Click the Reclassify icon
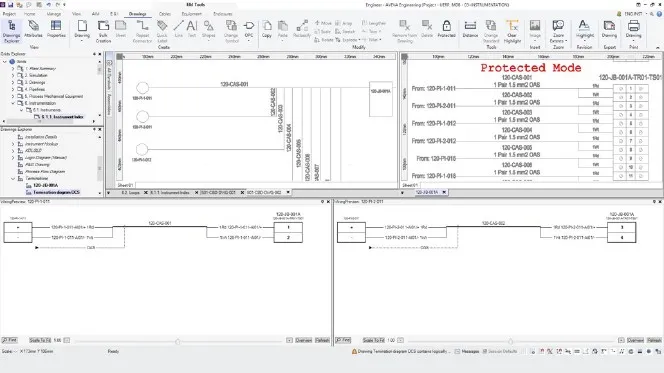 tap(302, 29)
